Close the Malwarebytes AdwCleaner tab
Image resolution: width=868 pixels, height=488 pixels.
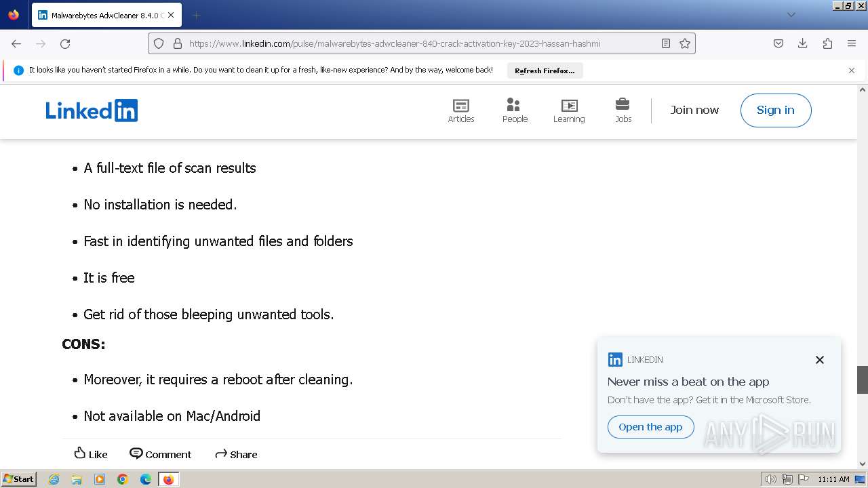[x=170, y=15]
